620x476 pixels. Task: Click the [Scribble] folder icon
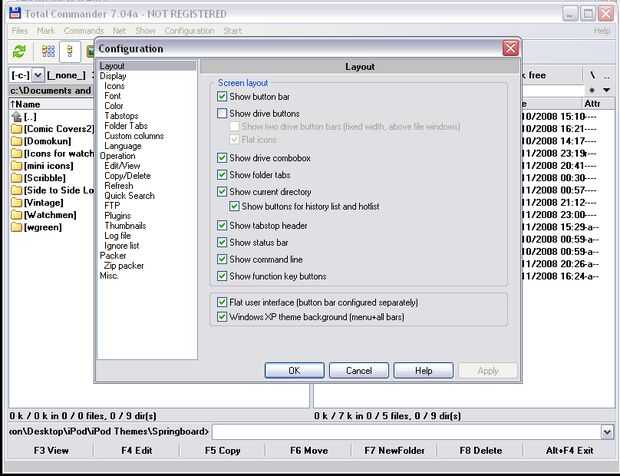pyautogui.click(x=16, y=178)
